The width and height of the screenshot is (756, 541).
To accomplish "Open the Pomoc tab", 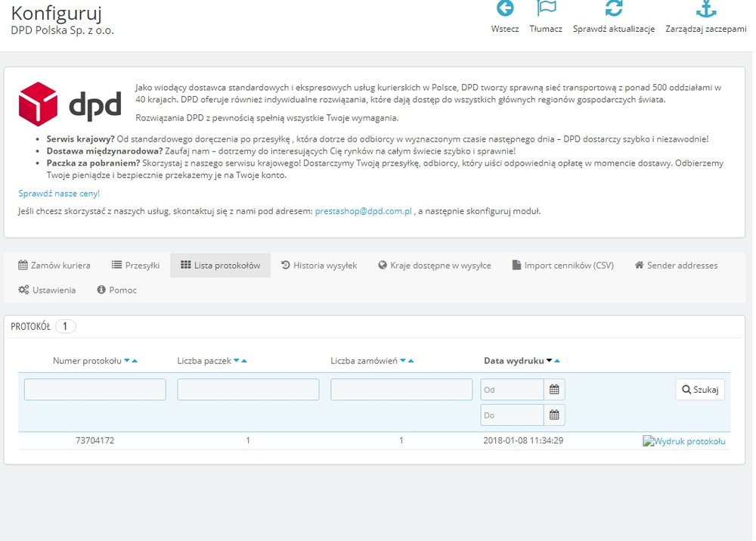I will (x=116, y=290).
